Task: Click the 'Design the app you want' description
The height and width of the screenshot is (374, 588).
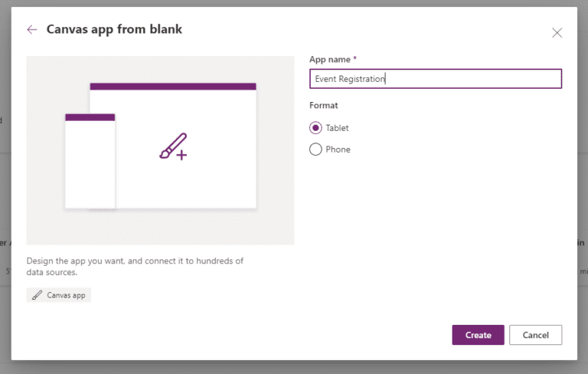Action: (x=135, y=266)
